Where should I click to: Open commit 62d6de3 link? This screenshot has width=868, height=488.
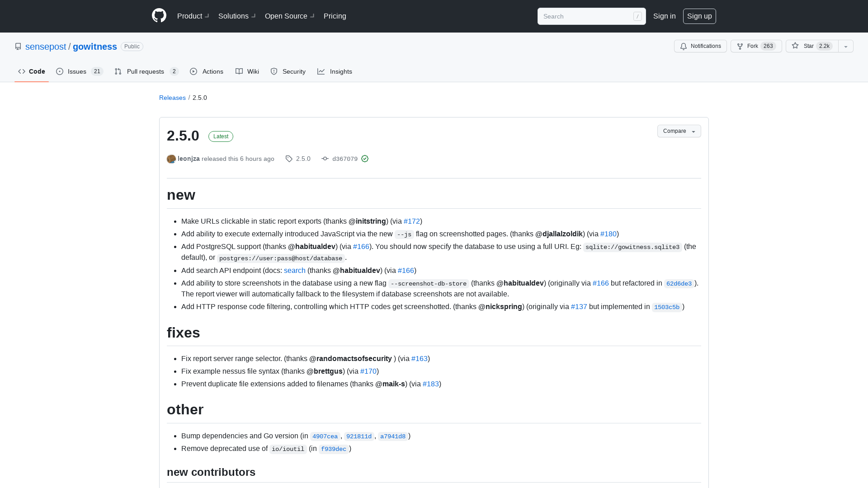pyautogui.click(x=679, y=283)
